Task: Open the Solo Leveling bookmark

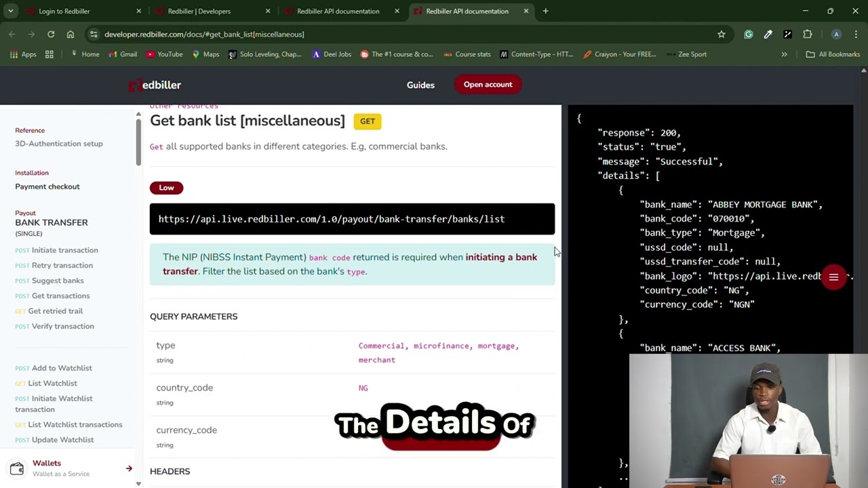Action: pyautogui.click(x=264, y=54)
